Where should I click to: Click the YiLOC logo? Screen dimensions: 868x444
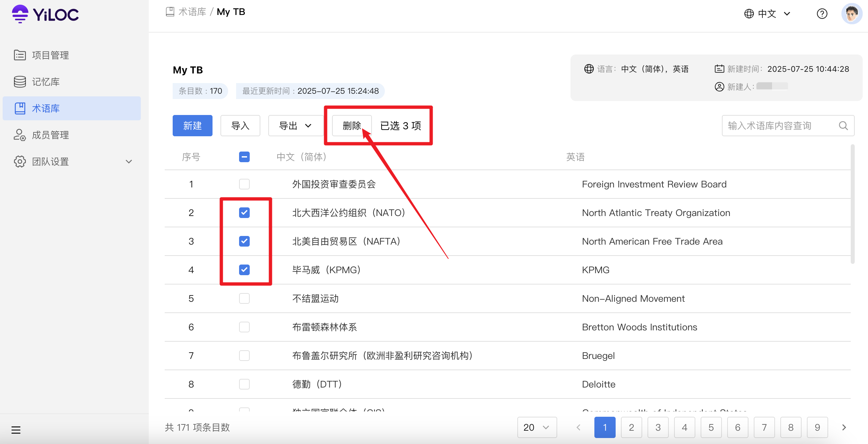coord(45,14)
